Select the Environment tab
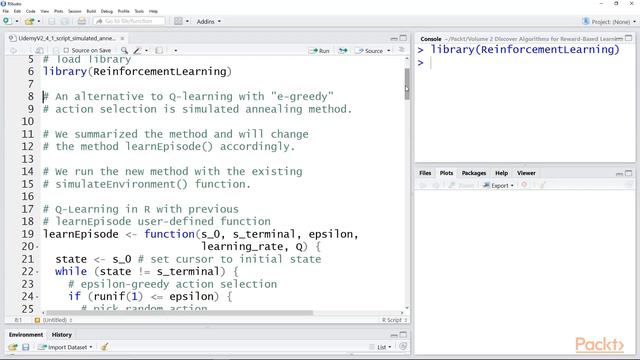 (x=26, y=335)
